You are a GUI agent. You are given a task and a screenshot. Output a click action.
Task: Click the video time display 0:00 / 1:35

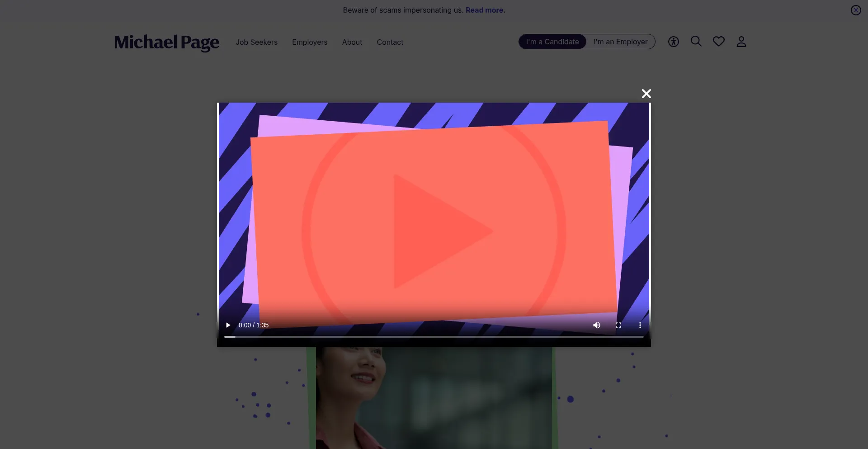(254, 325)
